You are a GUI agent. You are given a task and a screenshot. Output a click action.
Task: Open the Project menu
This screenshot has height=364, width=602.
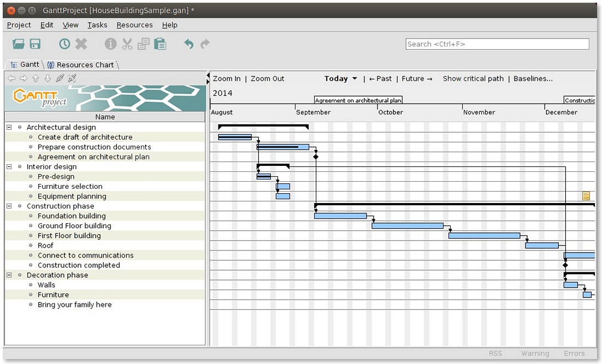point(19,25)
